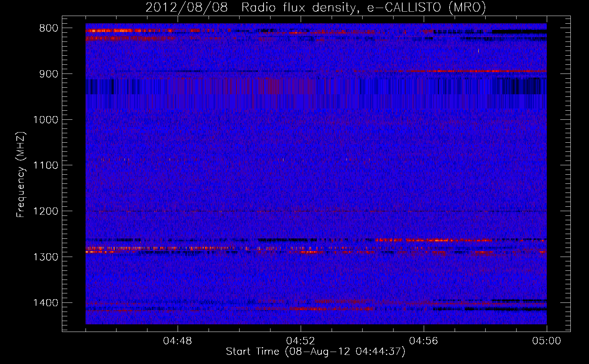
Task: Click the "800" frequency axis label
Action: [x=49, y=28]
